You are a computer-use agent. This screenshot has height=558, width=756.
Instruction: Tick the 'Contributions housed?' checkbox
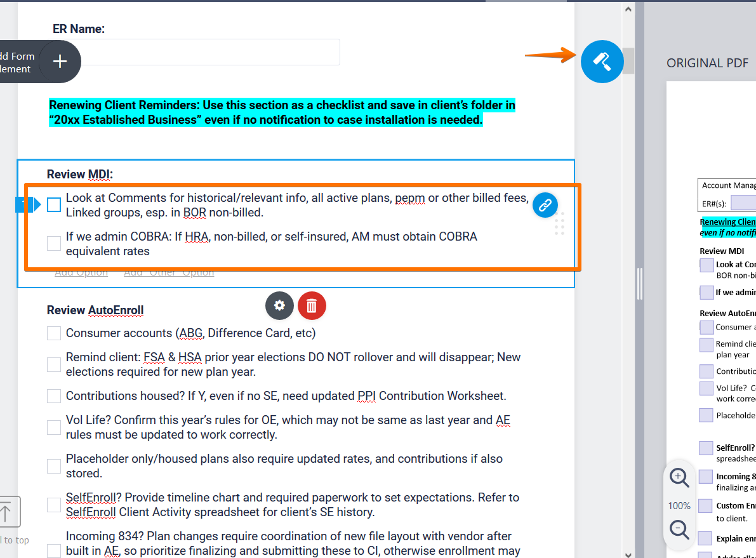pos(54,396)
